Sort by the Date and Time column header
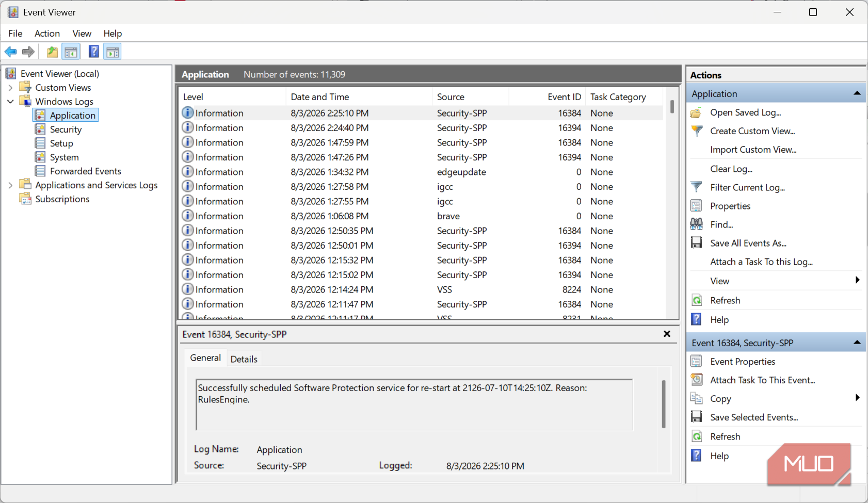The height and width of the screenshot is (503, 868). point(359,97)
